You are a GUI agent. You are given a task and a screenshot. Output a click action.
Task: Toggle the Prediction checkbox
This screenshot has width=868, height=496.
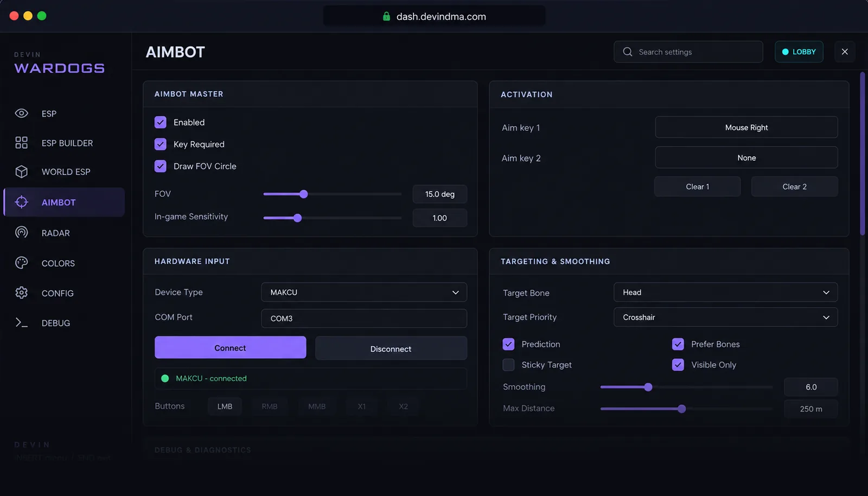coord(508,344)
